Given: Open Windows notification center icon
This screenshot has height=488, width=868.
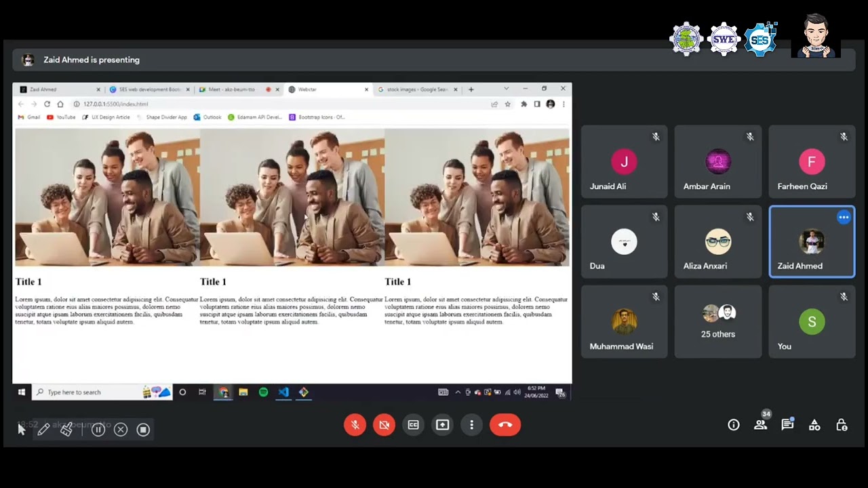Looking at the screenshot, I should (x=560, y=392).
